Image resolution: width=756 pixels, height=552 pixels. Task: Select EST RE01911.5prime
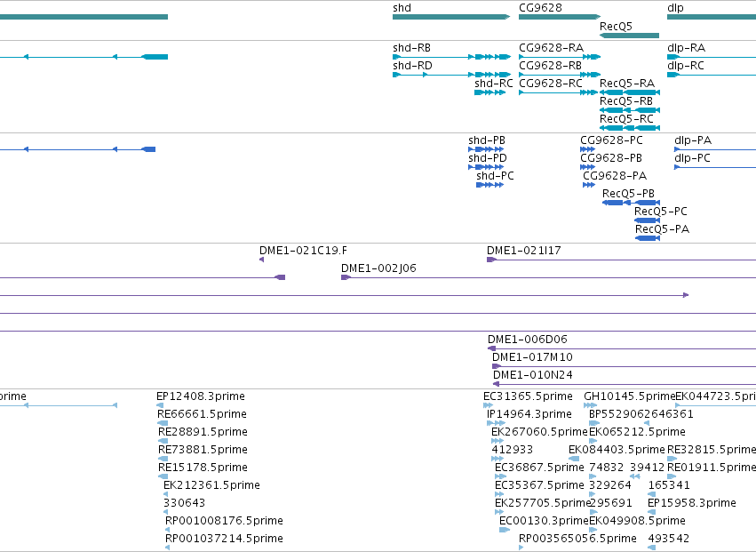[x=672, y=476]
